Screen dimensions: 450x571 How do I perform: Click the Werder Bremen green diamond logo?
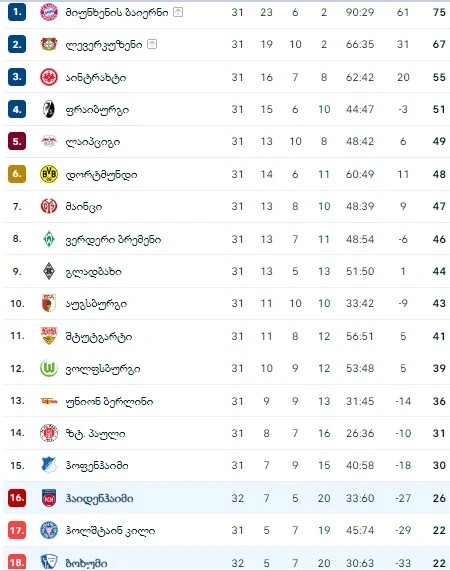(49, 239)
